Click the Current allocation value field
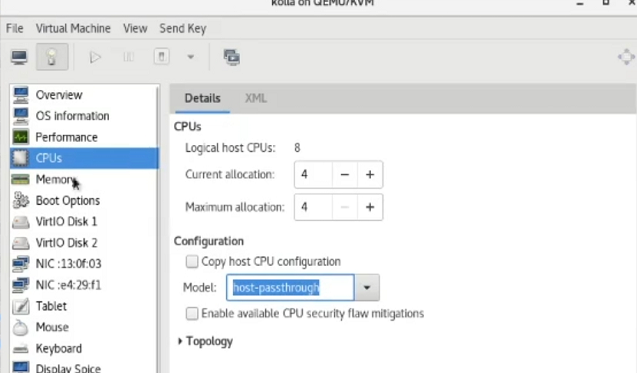 (313, 175)
